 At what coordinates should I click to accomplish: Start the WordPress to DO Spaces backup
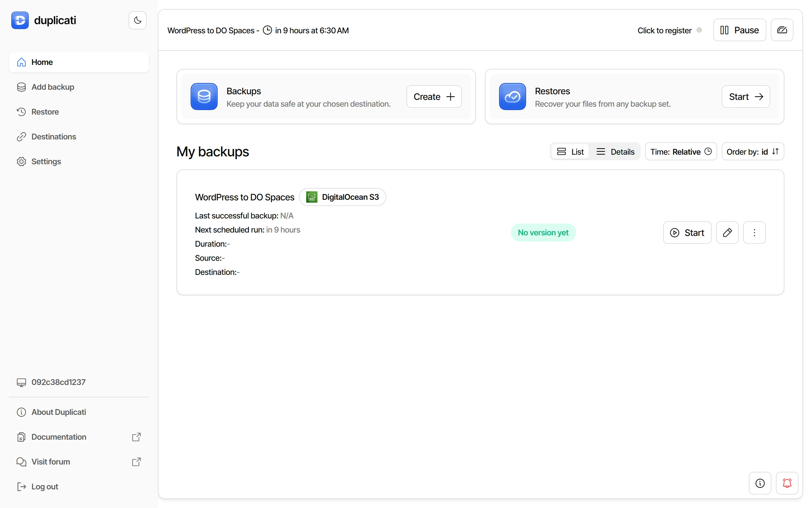687,233
